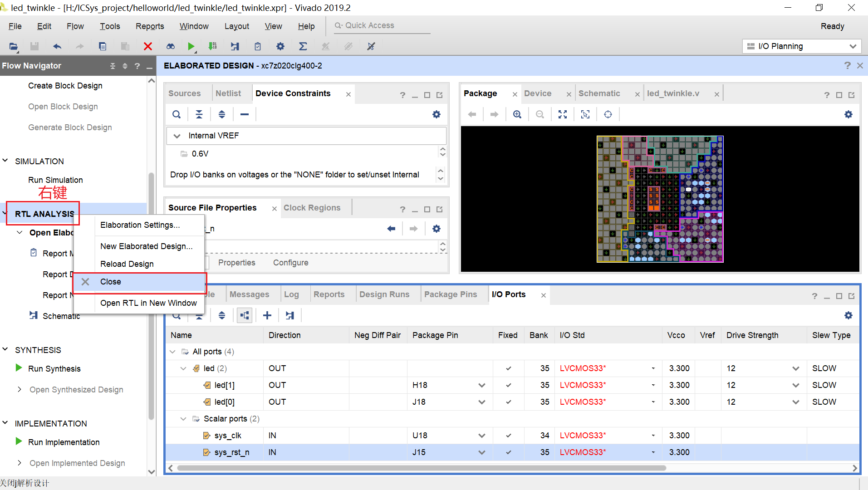
Task: Toggle Fixed checkmark for led[1]
Action: [x=508, y=385]
